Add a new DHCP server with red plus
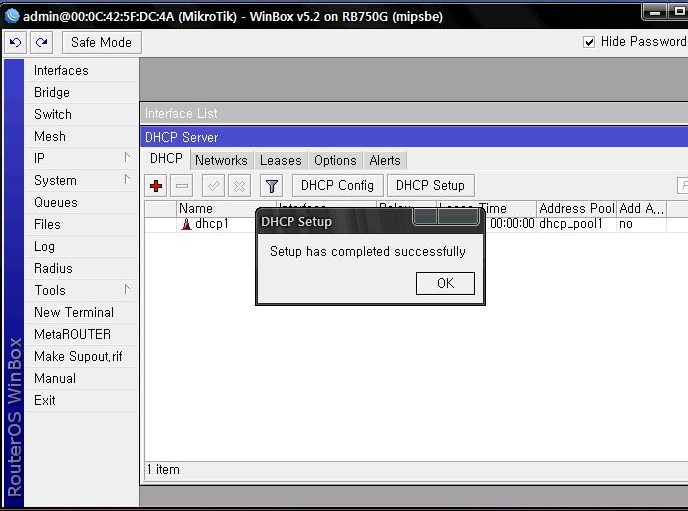Screen dimensions: 688x511 (x=156, y=186)
